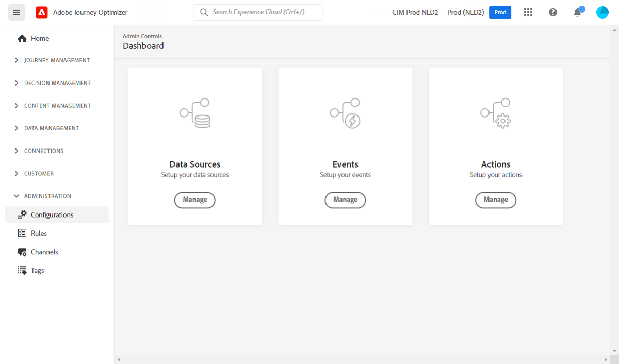Open the Help question mark icon
Screen dimensions: 619x364
(552, 12)
